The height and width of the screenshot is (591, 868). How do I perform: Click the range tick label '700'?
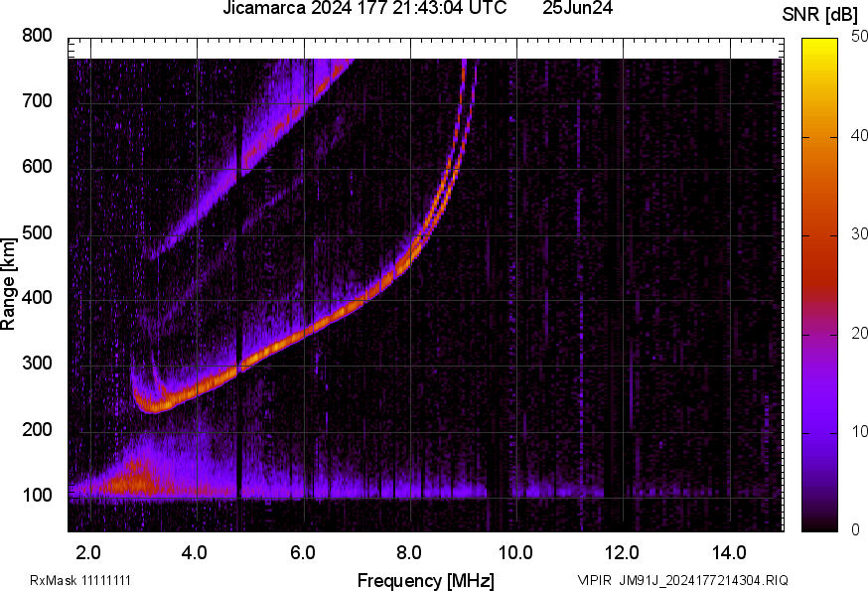pyautogui.click(x=37, y=100)
